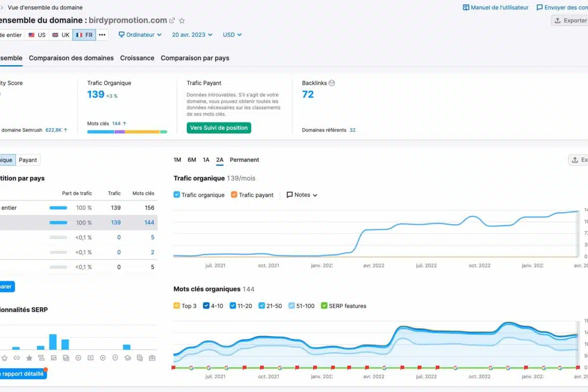Viewport: 588px width, 392px height.
Task: Select the 6M time range tab
Action: 192,160
